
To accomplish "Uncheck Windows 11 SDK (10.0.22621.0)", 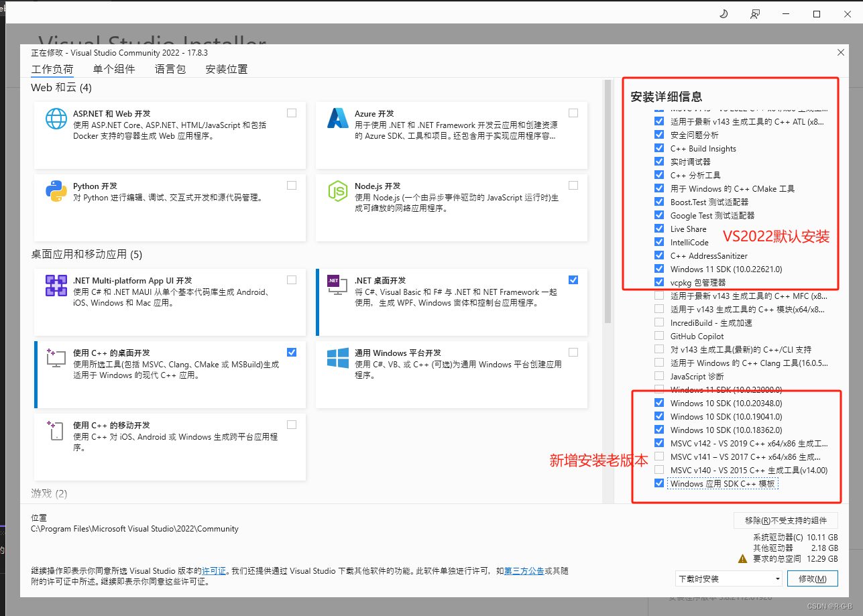I will click(659, 269).
